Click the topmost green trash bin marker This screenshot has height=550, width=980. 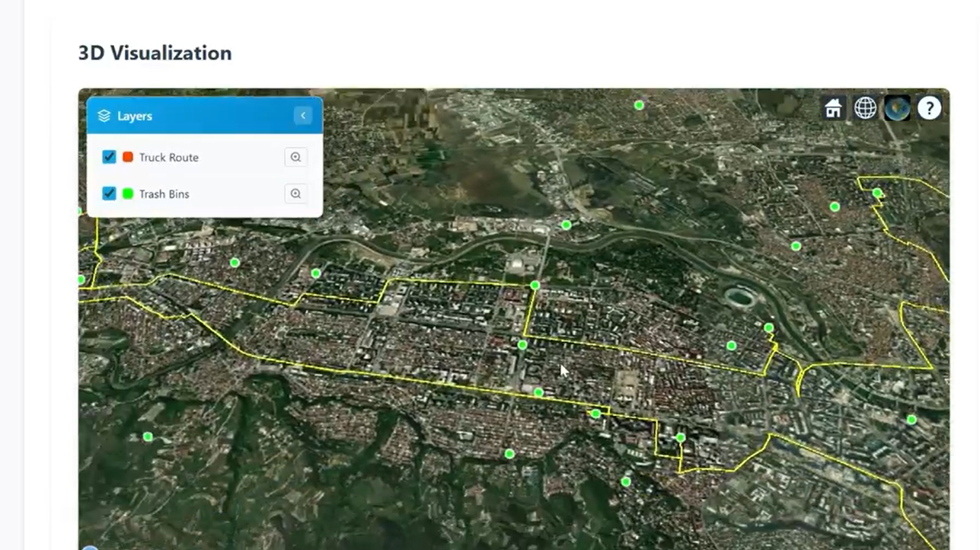[x=639, y=105]
